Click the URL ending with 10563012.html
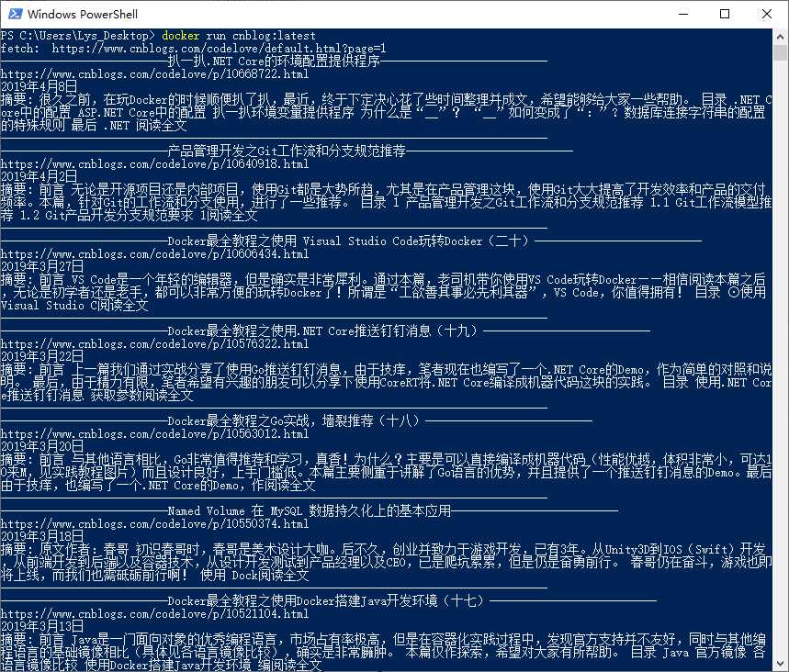Image resolution: width=789 pixels, height=672 pixels. click(x=154, y=434)
